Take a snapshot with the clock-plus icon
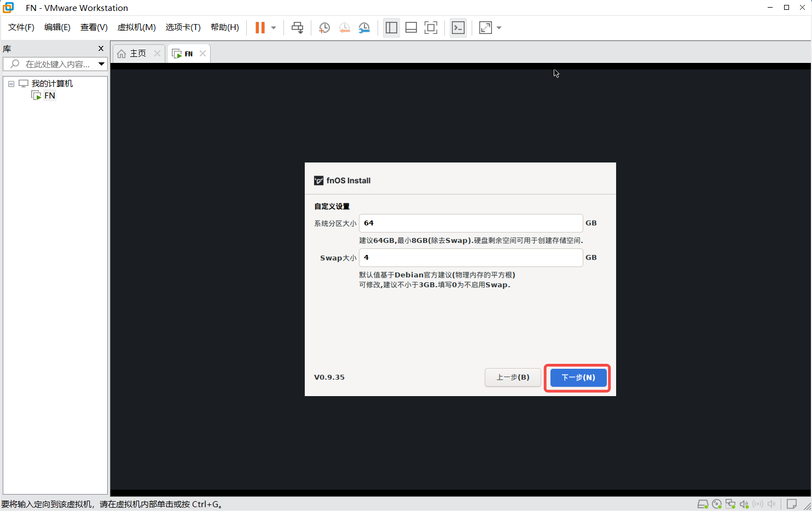 pos(324,27)
